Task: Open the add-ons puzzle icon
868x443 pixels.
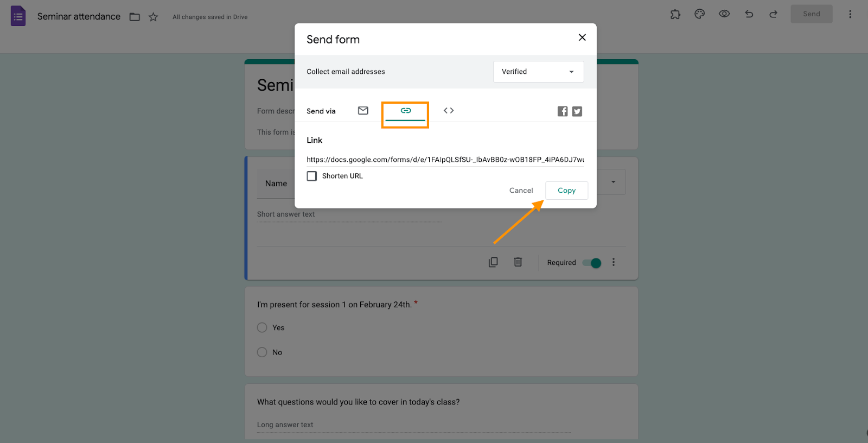Action: pyautogui.click(x=675, y=14)
